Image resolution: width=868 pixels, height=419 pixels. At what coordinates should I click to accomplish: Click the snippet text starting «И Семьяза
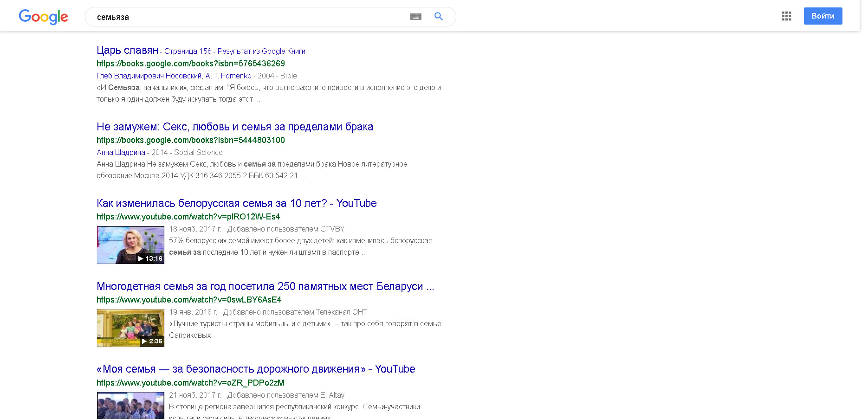click(269, 93)
